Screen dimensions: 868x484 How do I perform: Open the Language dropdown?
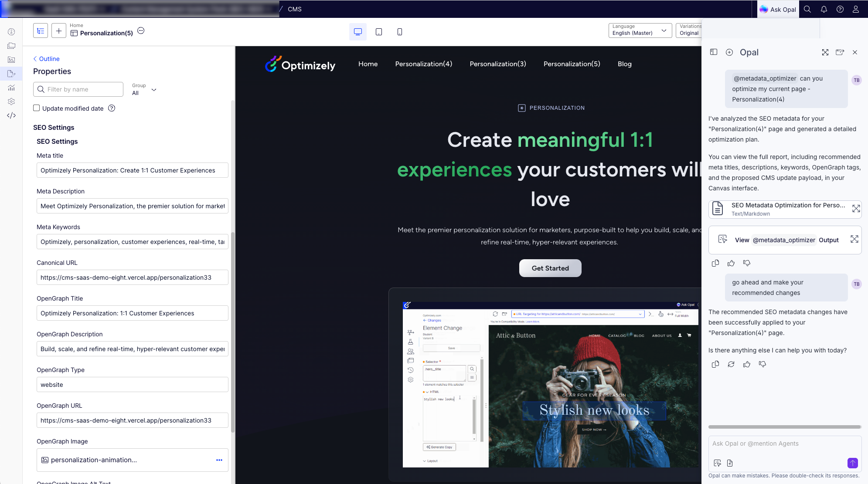click(x=640, y=30)
